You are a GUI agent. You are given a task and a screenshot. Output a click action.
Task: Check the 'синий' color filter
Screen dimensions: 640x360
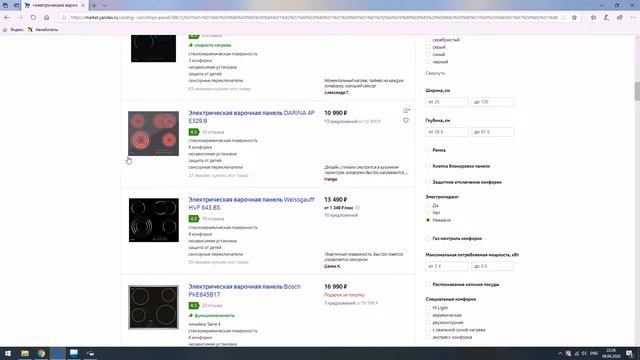(x=428, y=54)
